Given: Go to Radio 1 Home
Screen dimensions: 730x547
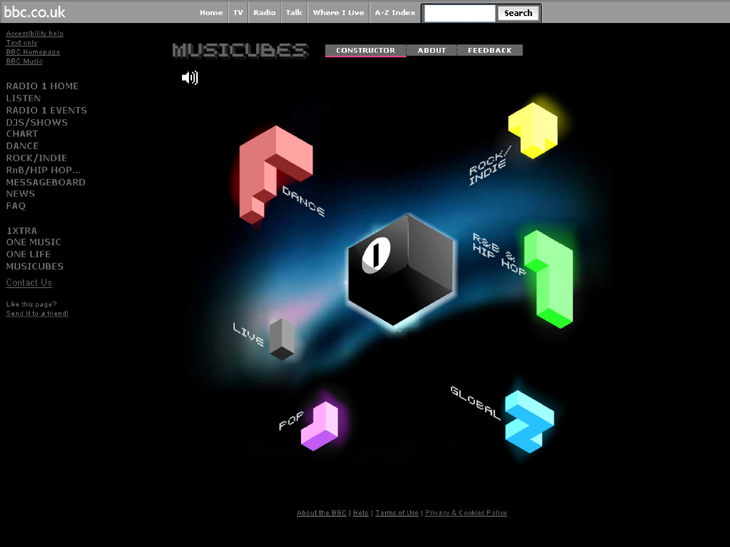Looking at the screenshot, I should click(42, 86).
